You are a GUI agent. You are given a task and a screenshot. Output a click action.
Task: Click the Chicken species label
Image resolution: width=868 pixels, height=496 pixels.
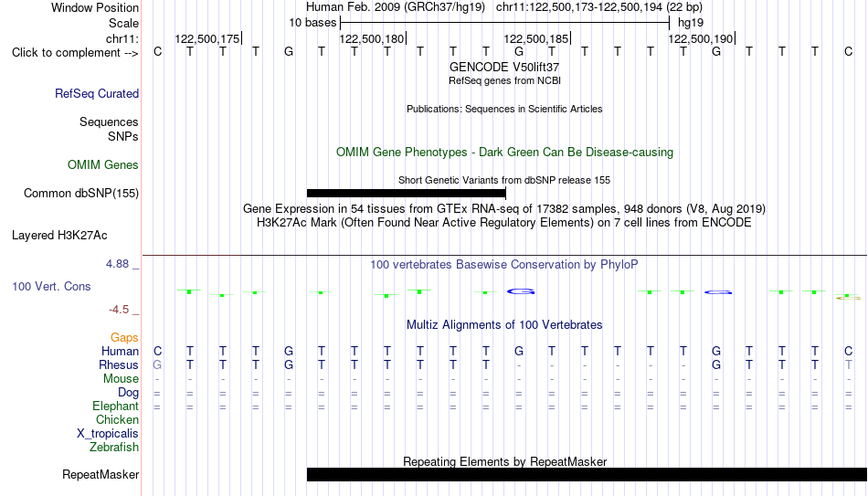coord(117,420)
